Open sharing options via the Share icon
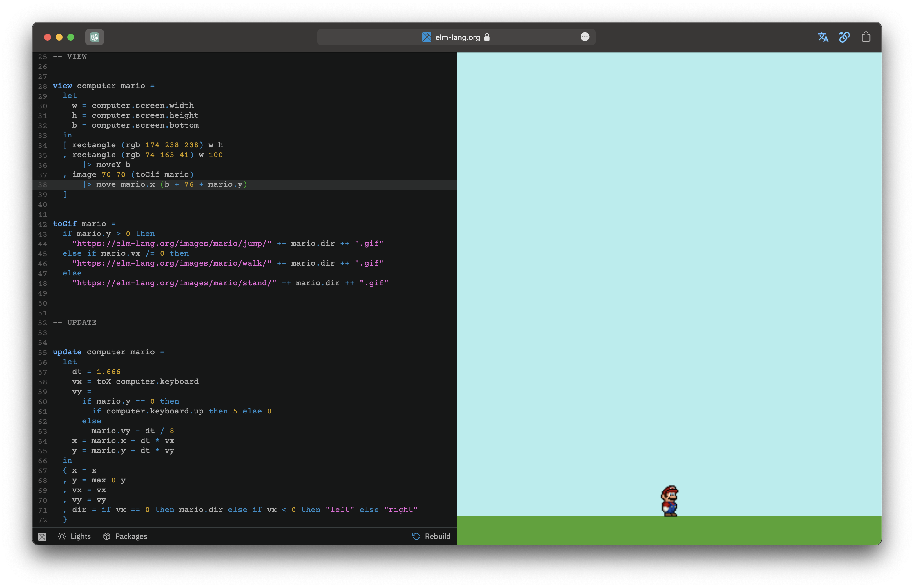This screenshot has width=914, height=588. (866, 37)
